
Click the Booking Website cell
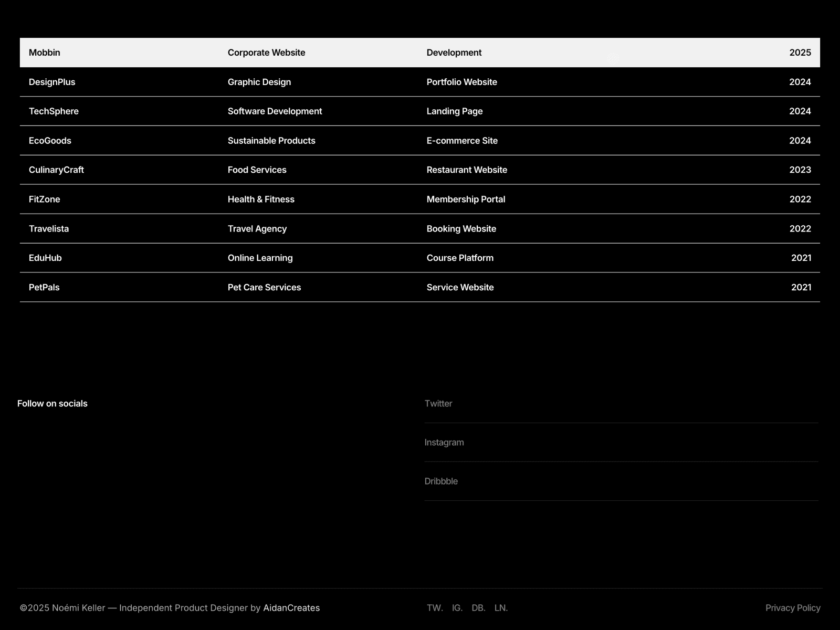pyautogui.click(x=461, y=229)
